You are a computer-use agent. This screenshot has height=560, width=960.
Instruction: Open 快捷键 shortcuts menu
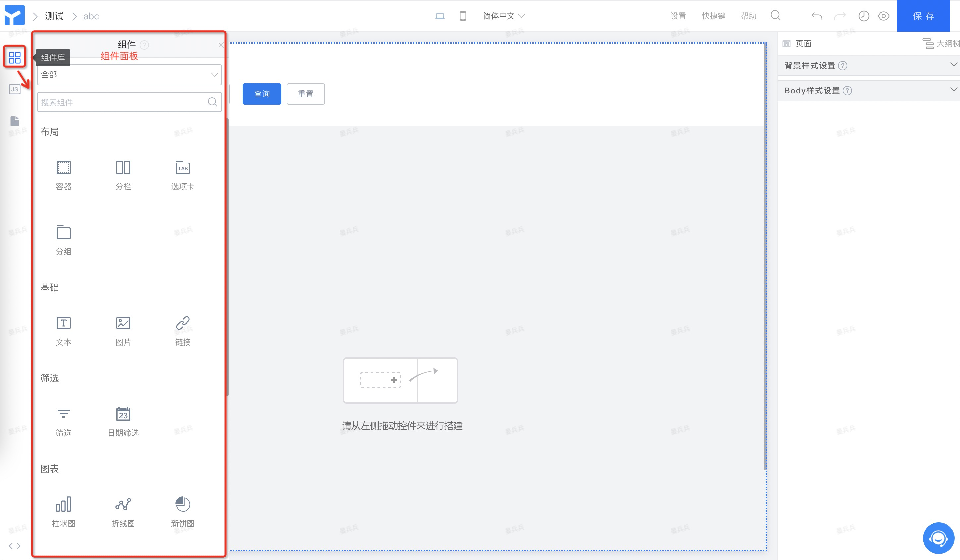[x=714, y=16]
